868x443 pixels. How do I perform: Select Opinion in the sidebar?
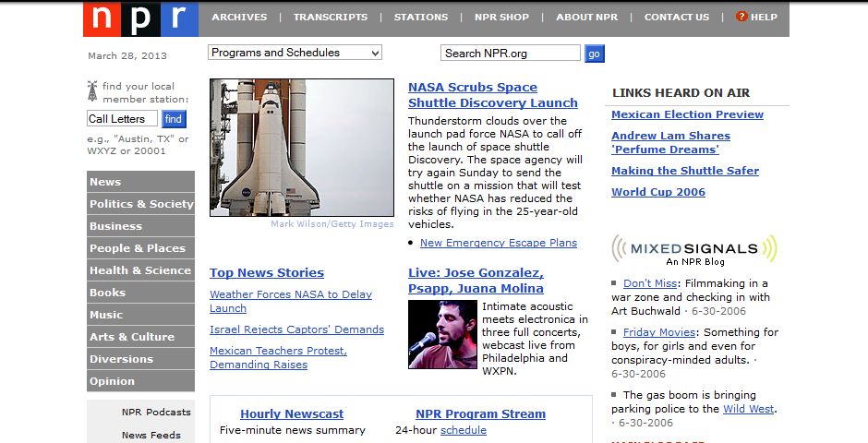[140, 380]
